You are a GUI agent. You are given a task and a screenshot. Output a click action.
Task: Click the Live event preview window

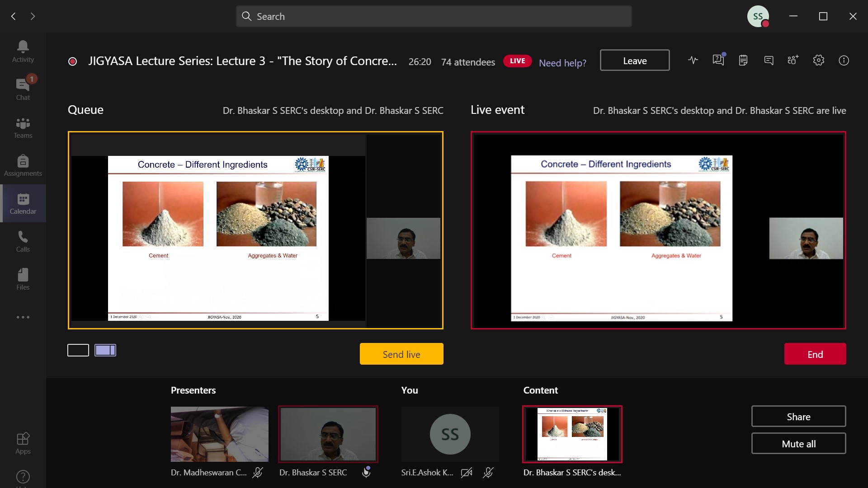point(658,230)
